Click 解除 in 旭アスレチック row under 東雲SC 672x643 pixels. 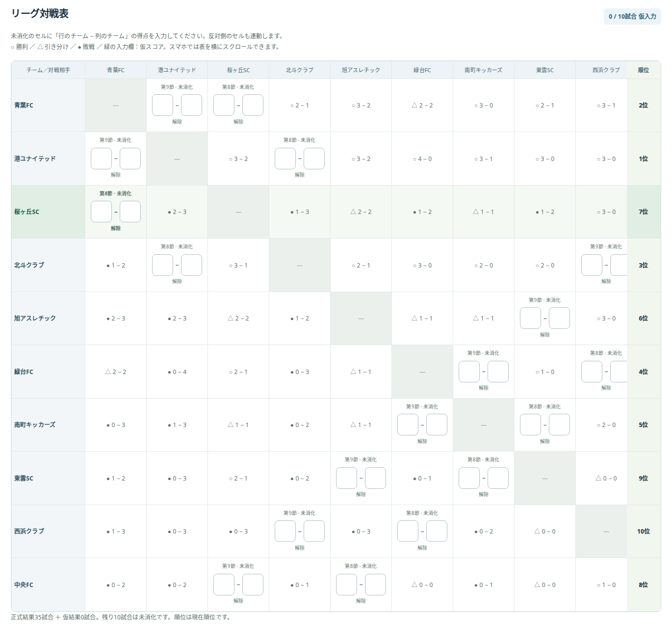tap(545, 335)
